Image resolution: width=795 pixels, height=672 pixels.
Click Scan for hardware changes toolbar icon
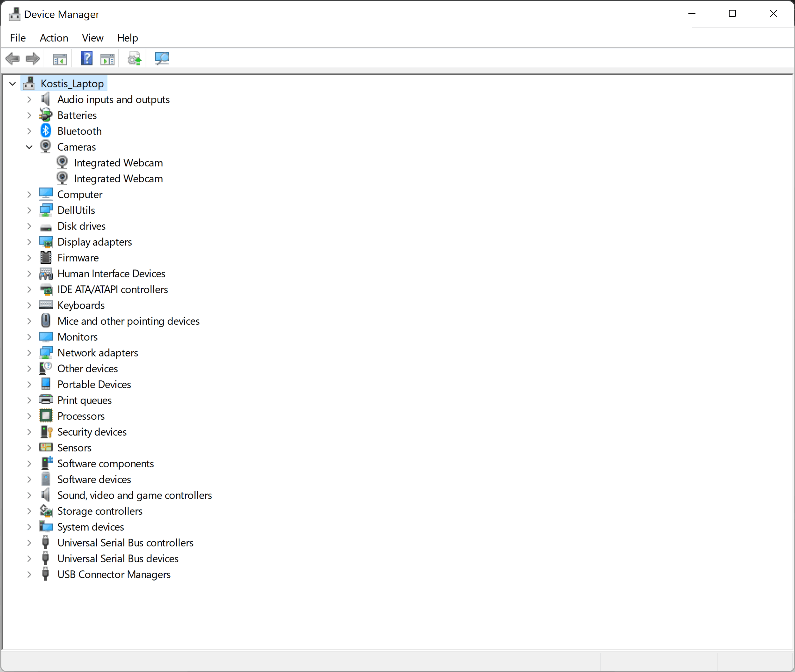point(162,59)
